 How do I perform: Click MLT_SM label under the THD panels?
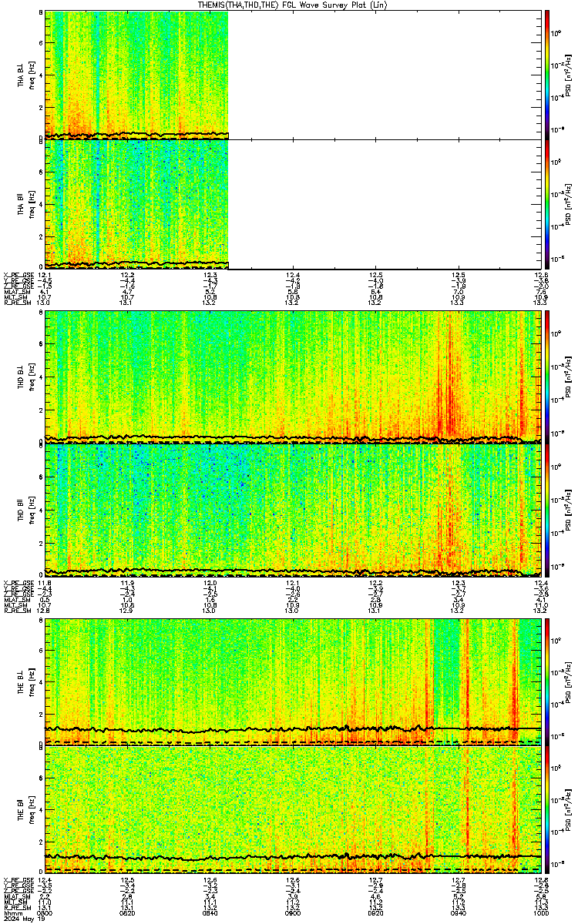pos(14,605)
